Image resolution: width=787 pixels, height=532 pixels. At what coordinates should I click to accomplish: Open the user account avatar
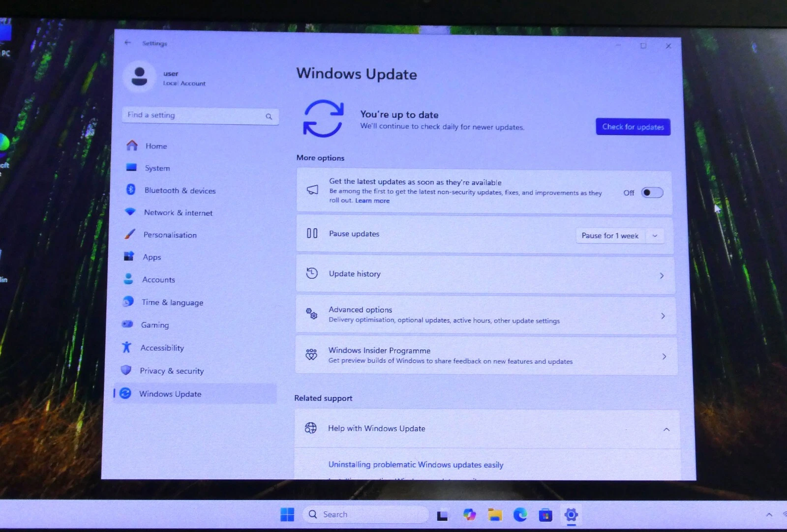tap(139, 77)
